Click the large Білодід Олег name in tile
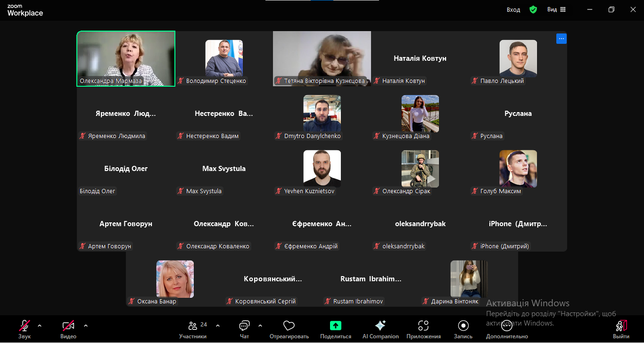 (126, 169)
